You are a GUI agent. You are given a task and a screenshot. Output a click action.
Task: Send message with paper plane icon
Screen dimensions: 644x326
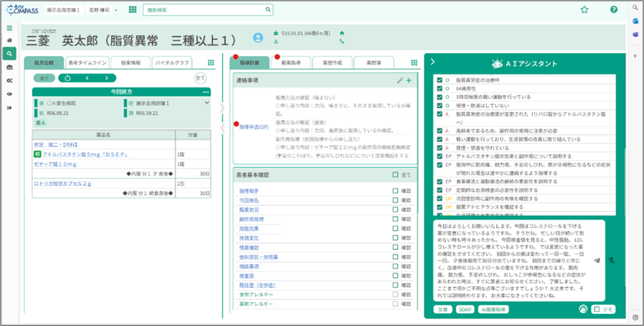pos(597,261)
